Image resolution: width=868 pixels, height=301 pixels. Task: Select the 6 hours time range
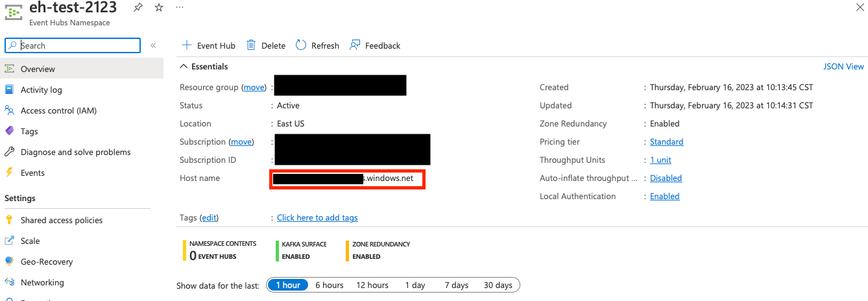330,285
